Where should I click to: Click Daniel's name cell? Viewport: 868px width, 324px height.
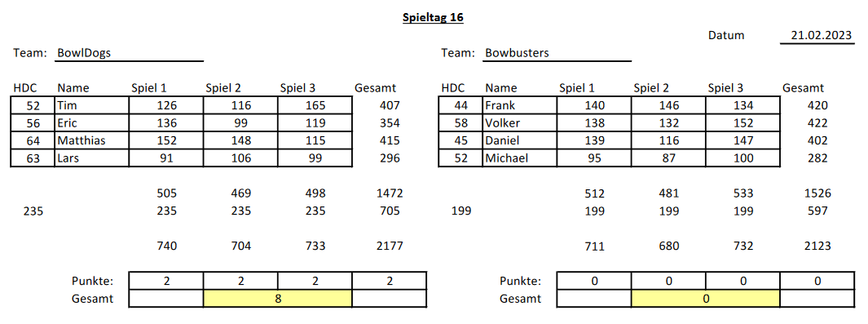coord(520,140)
